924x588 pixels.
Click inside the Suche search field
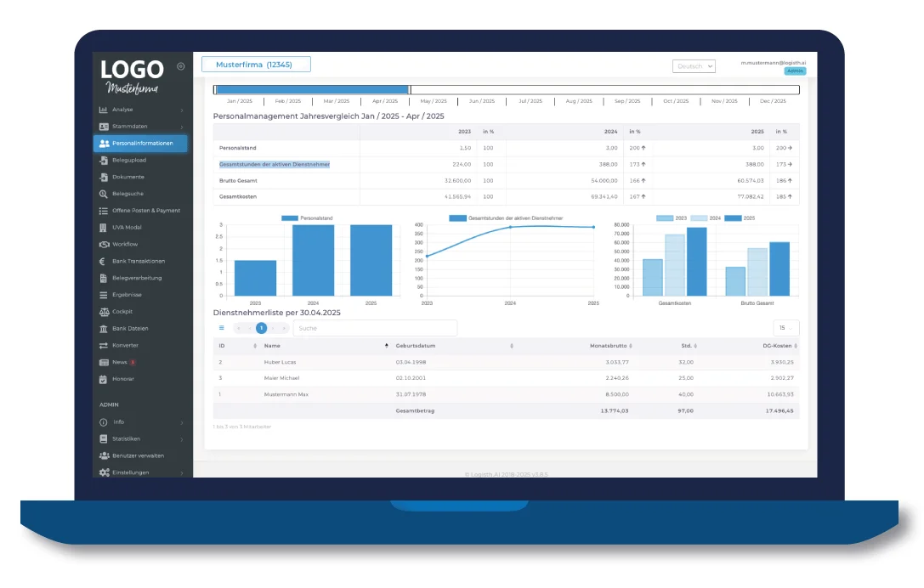pos(375,328)
